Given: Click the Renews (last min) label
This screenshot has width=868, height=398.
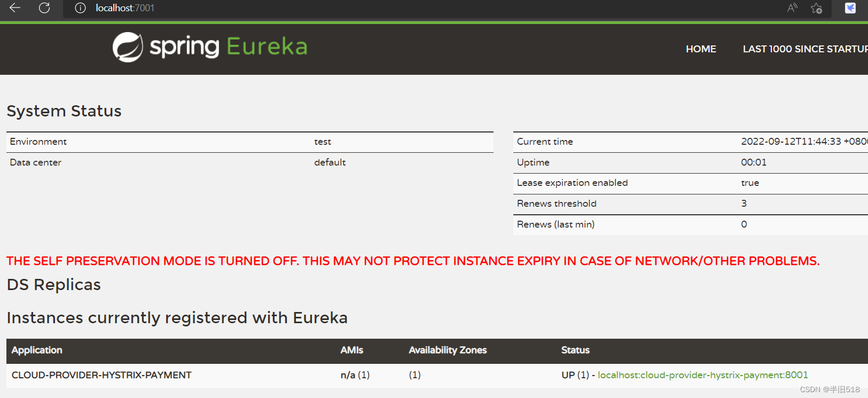Looking at the screenshot, I should [556, 224].
